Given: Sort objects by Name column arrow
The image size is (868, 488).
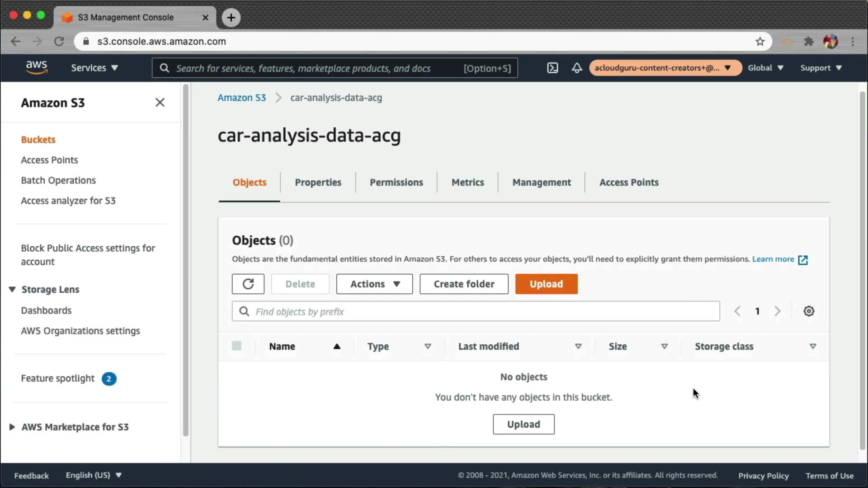Looking at the screenshot, I should pyautogui.click(x=336, y=347).
